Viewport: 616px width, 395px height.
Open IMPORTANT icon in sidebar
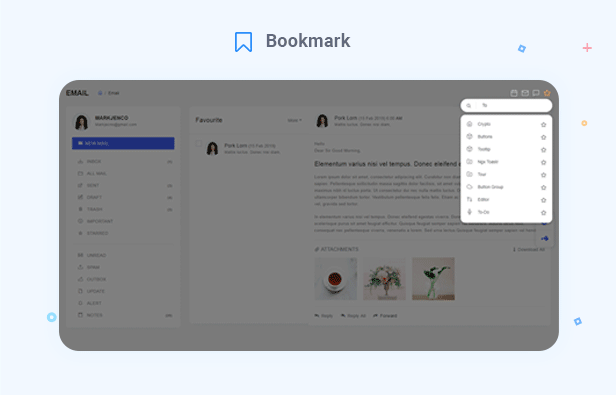80,221
